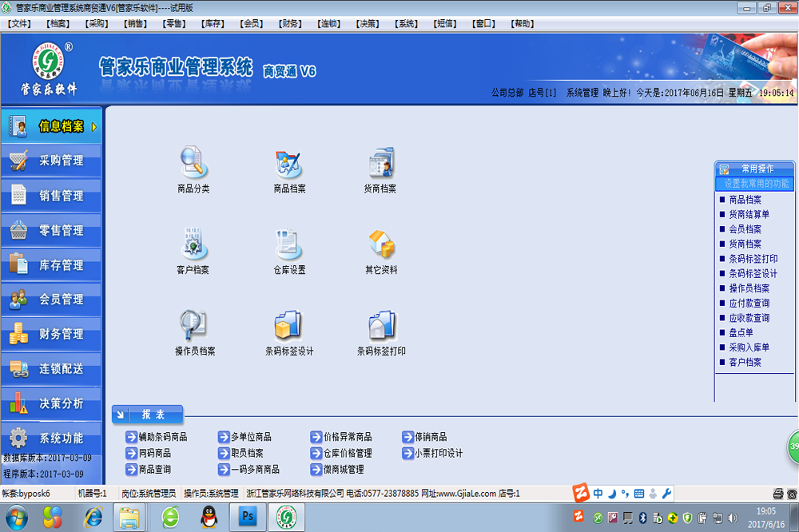This screenshot has height=532, width=799.
Task: Select 信息档案 in the sidebar
Action: coord(51,126)
